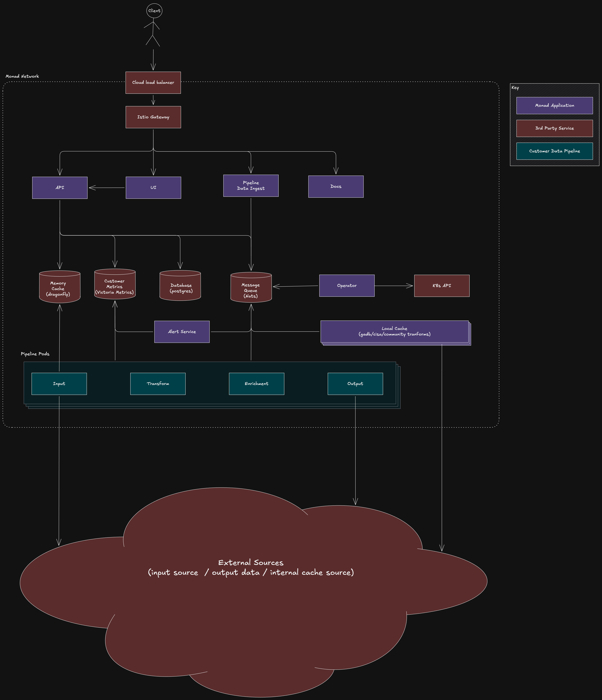Click the Monad Network label
602x700 pixels.
[x=22, y=76]
